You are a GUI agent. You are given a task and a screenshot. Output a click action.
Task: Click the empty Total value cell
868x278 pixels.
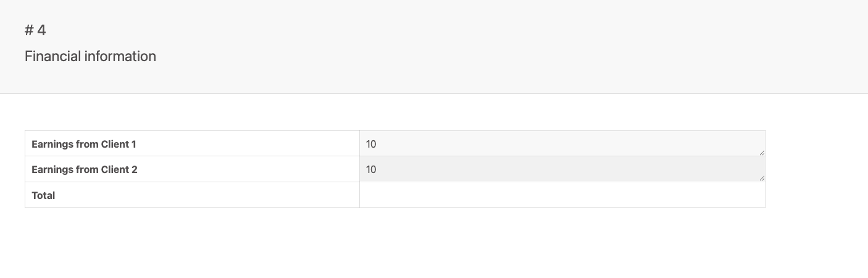click(562, 195)
